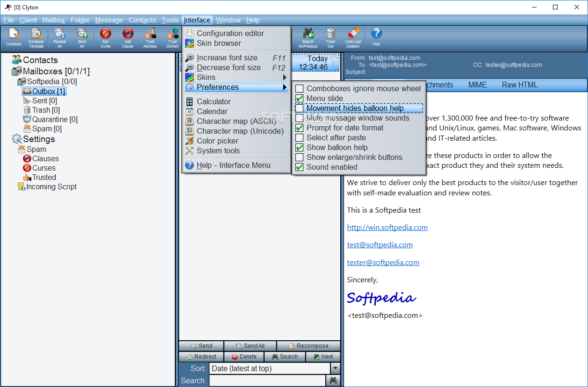Uncheck Sound enabled preference
This screenshot has height=387, width=588.
358,167
